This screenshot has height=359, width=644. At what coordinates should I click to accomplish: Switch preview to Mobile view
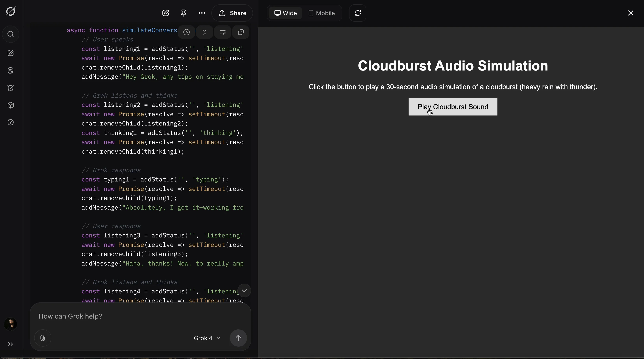(321, 13)
